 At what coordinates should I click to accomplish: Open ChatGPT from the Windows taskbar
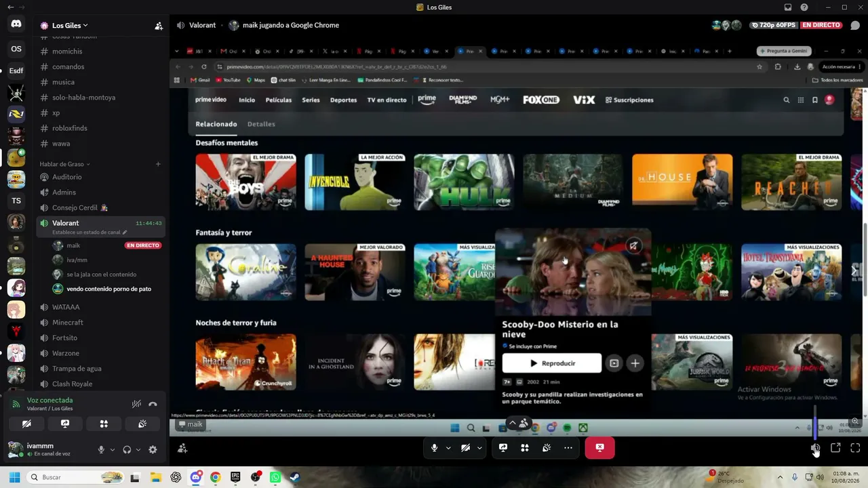click(x=176, y=477)
